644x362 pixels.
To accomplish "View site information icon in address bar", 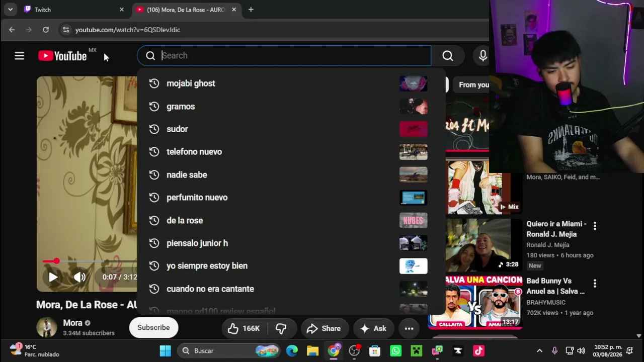I will tap(66, 30).
